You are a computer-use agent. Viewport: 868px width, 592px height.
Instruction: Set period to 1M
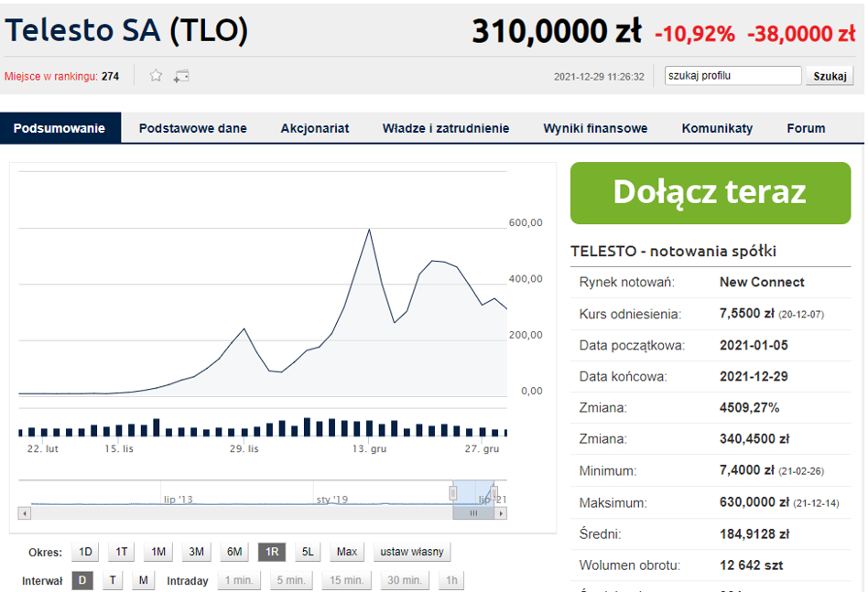coord(158,552)
